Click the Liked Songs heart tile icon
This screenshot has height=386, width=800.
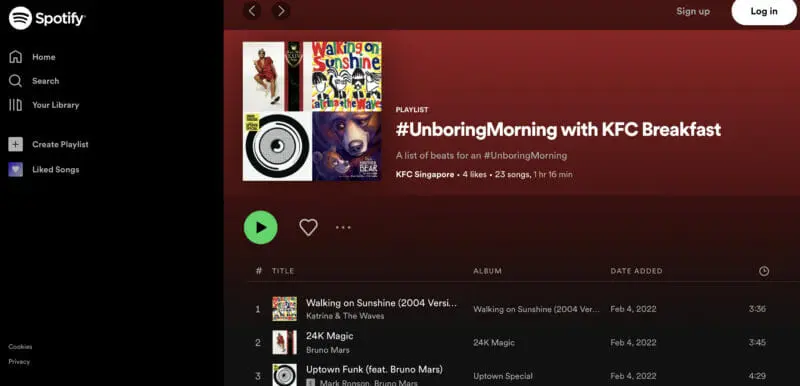(16, 169)
